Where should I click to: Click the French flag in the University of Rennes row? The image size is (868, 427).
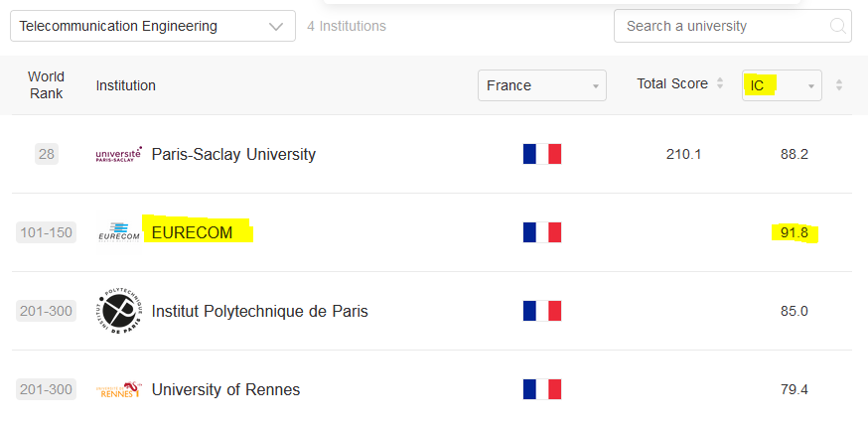click(x=542, y=389)
